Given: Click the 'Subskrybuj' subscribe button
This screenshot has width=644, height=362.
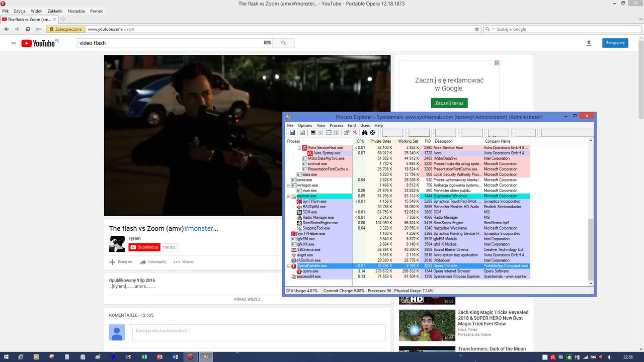Looking at the screenshot, I should [x=144, y=247].
